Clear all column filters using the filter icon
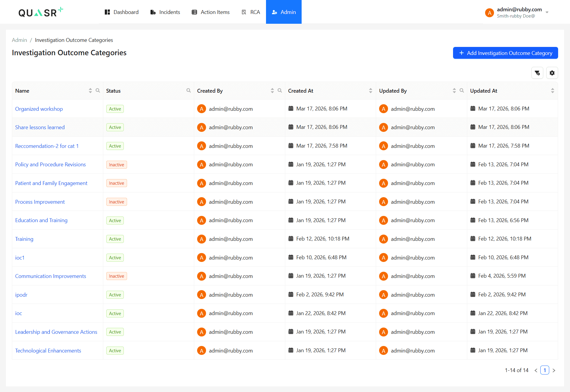Viewport: 570px width, 392px height. [537, 73]
